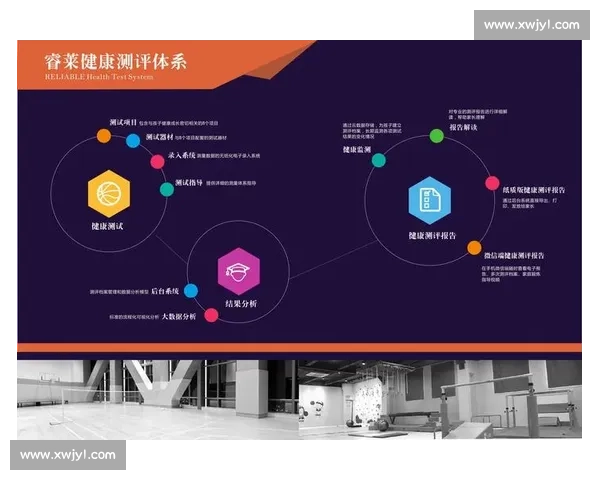The width and height of the screenshot is (600, 480).
Task: Click the 健康测试 label under basketball icon
Action: pyautogui.click(x=107, y=226)
